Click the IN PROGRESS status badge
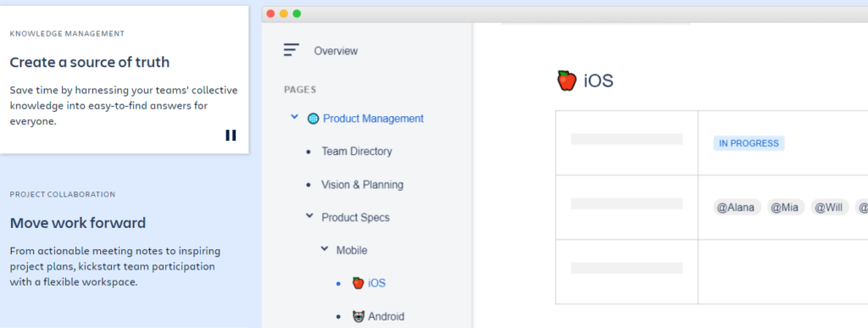 pyautogui.click(x=748, y=143)
